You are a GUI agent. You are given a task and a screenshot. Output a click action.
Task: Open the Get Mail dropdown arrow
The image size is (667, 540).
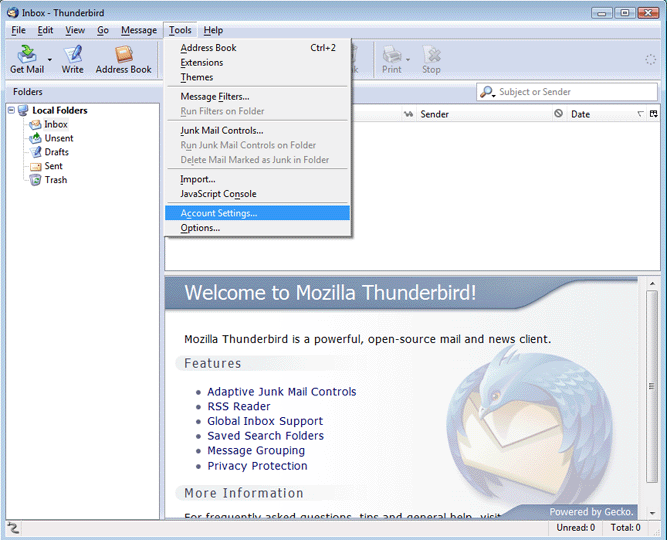[50, 60]
